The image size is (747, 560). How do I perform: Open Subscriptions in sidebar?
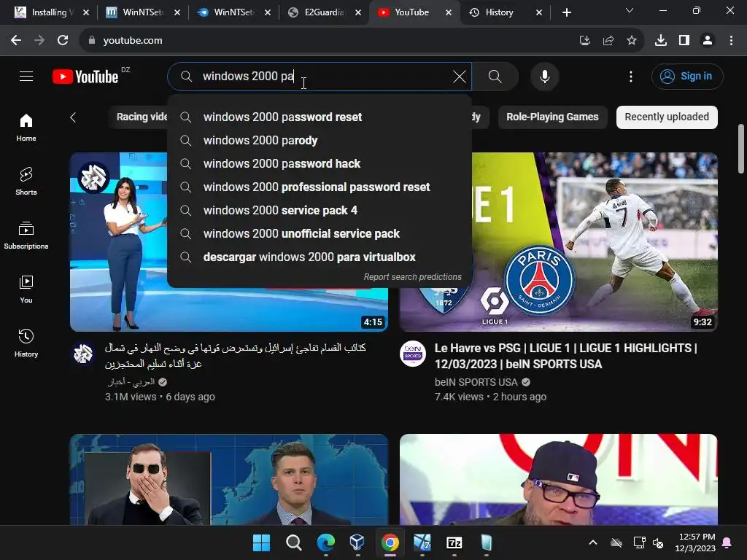[26, 236]
